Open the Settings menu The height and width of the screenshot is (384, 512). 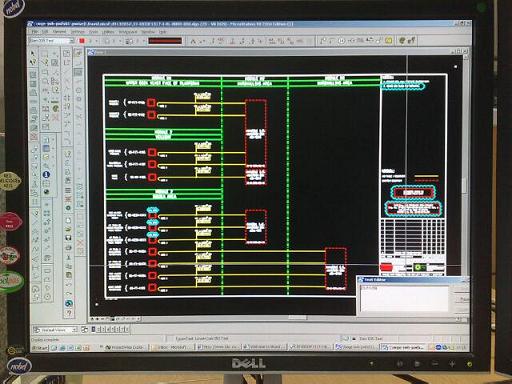[78, 32]
